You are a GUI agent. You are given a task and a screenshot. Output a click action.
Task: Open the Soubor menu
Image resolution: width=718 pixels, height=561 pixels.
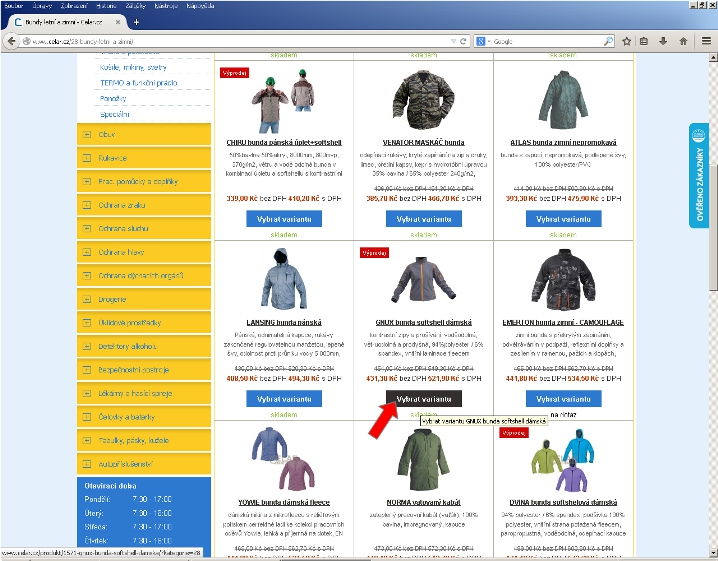tap(13, 6)
